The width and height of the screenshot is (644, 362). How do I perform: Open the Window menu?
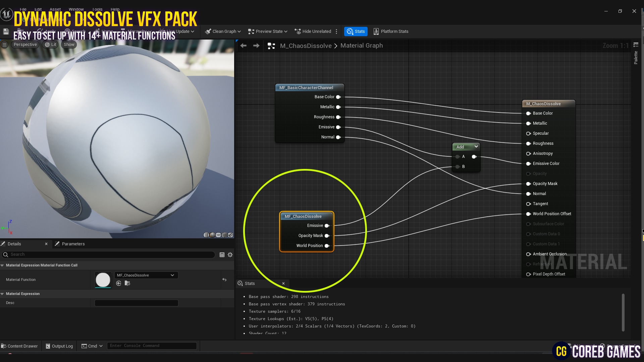[76, 9]
